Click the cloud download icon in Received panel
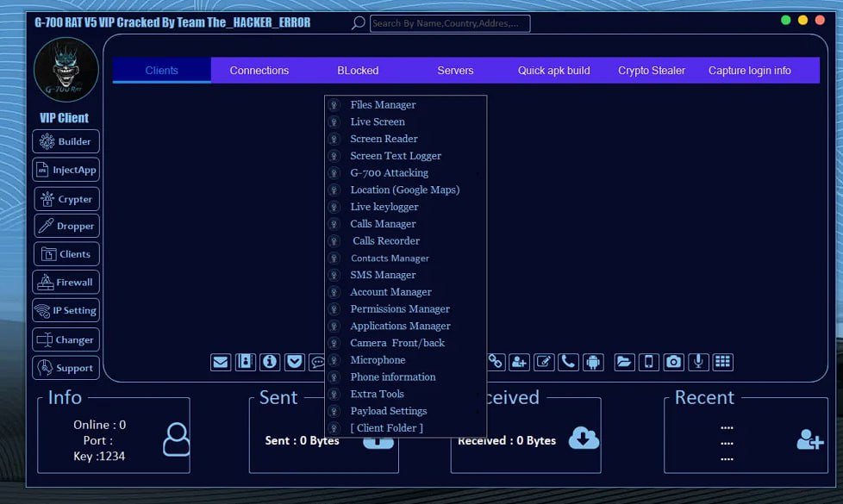The height and width of the screenshot is (504, 843). coord(584,438)
